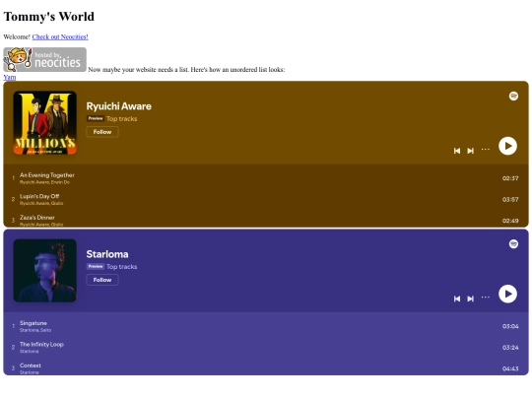This screenshot has width=532, height=399.
Task: Skip to next track in Starloma player
Action: click(470, 299)
